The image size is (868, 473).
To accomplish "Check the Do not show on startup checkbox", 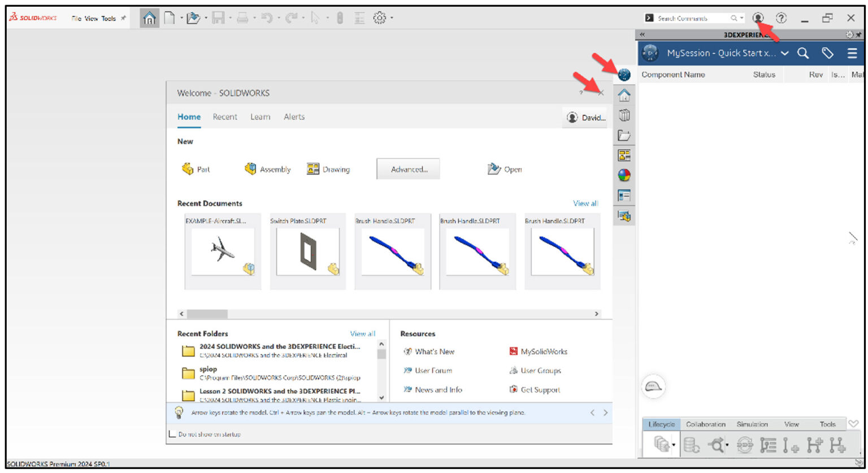I will (171, 434).
